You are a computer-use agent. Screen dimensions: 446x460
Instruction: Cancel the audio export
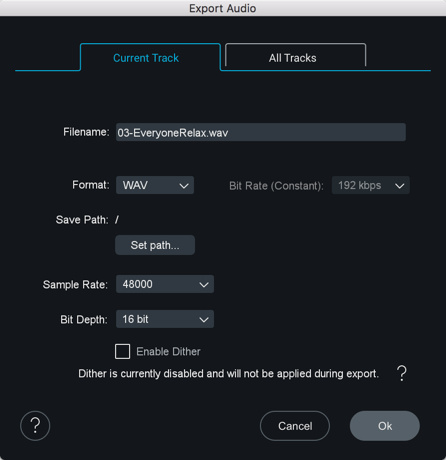pyautogui.click(x=295, y=426)
